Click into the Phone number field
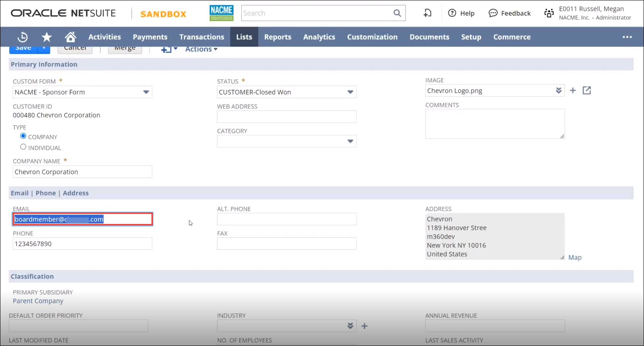 point(82,244)
